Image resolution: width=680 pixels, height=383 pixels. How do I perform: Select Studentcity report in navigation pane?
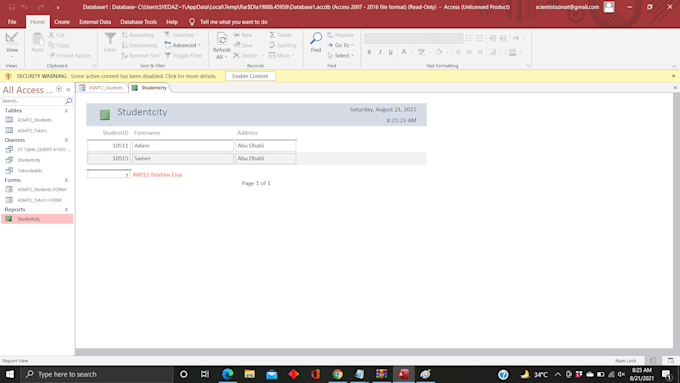[x=37, y=219]
